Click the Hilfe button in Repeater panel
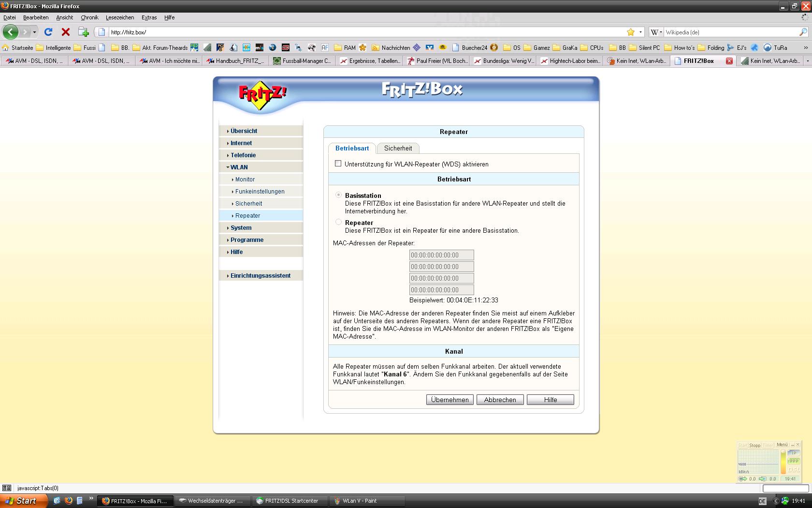 [551, 400]
